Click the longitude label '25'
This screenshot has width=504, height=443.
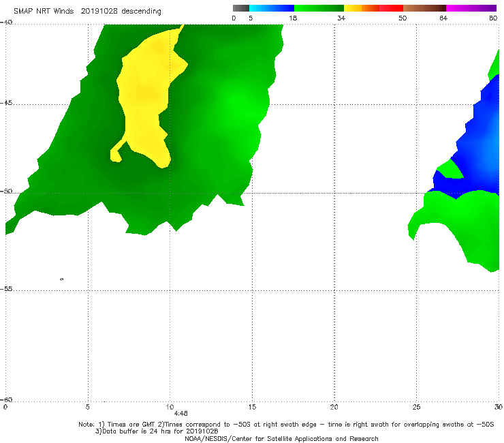click(x=416, y=407)
